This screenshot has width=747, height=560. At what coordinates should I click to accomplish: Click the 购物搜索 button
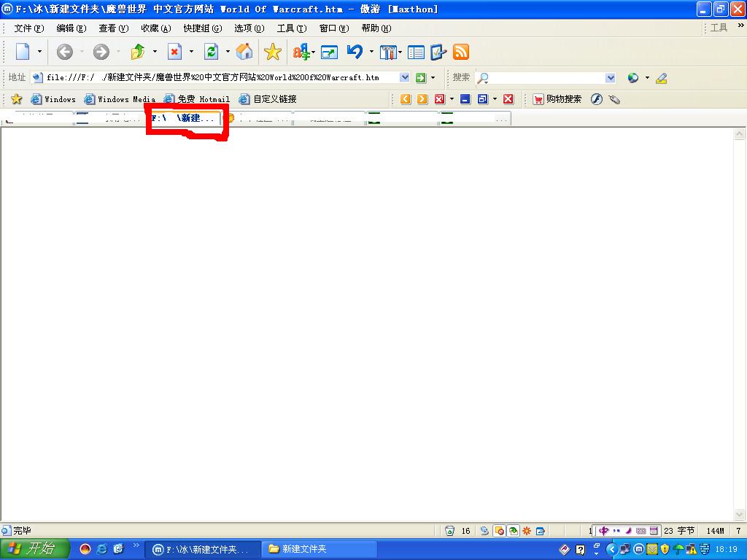pyautogui.click(x=557, y=99)
